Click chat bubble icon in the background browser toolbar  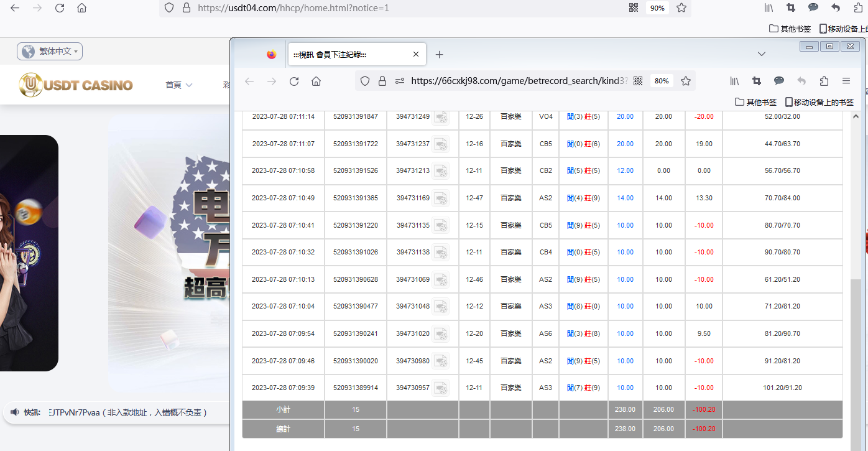coord(813,8)
